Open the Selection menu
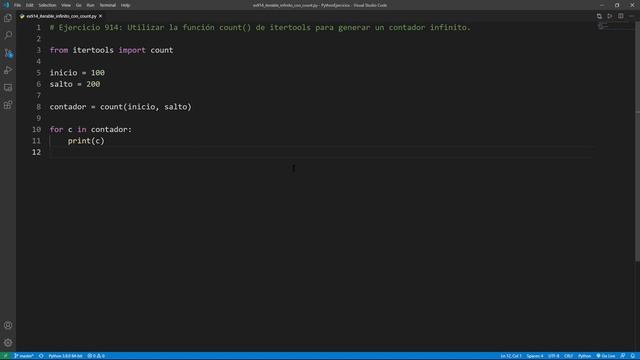Screen dimensions: 640x360 click(47, 5)
